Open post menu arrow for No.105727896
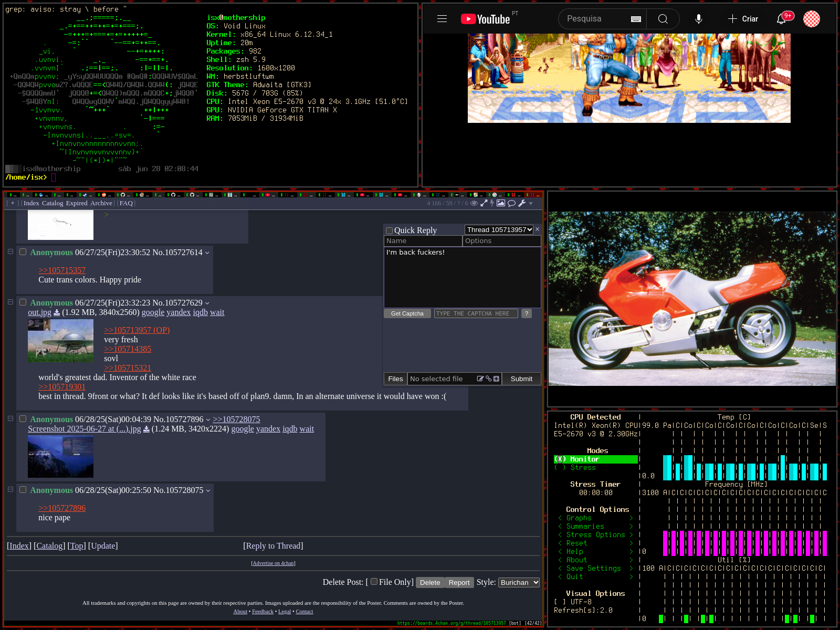The height and width of the screenshot is (630, 840). (208, 420)
